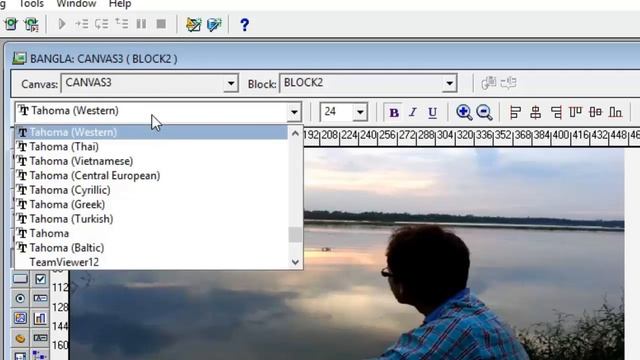
Task: Choose Tahoma (Cyrillic) font
Action: tap(151, 190)
